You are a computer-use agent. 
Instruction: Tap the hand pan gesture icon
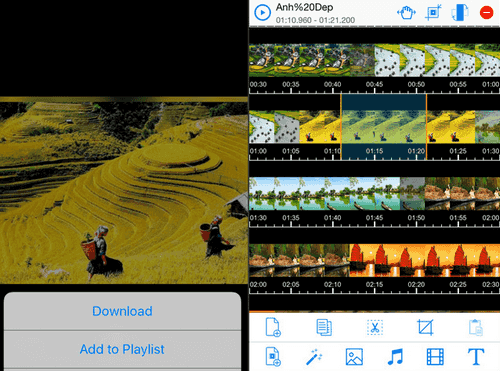coord(406,13)
